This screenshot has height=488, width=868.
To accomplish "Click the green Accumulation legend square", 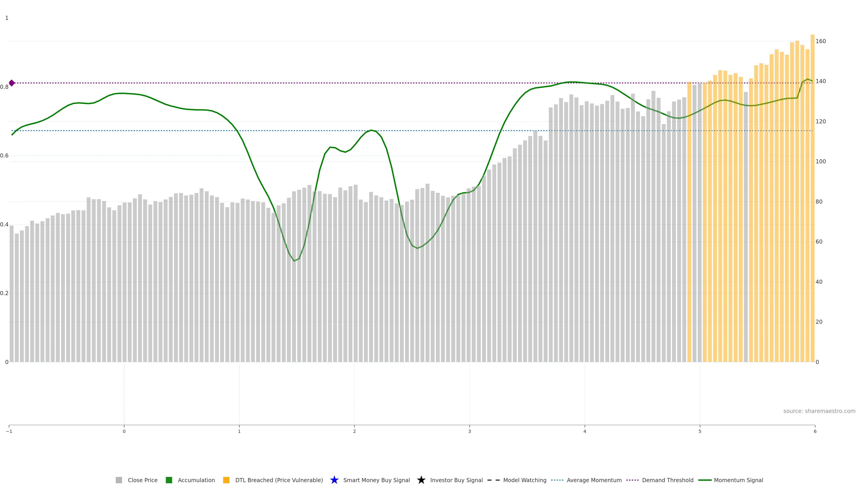I will tap(169, 480).
